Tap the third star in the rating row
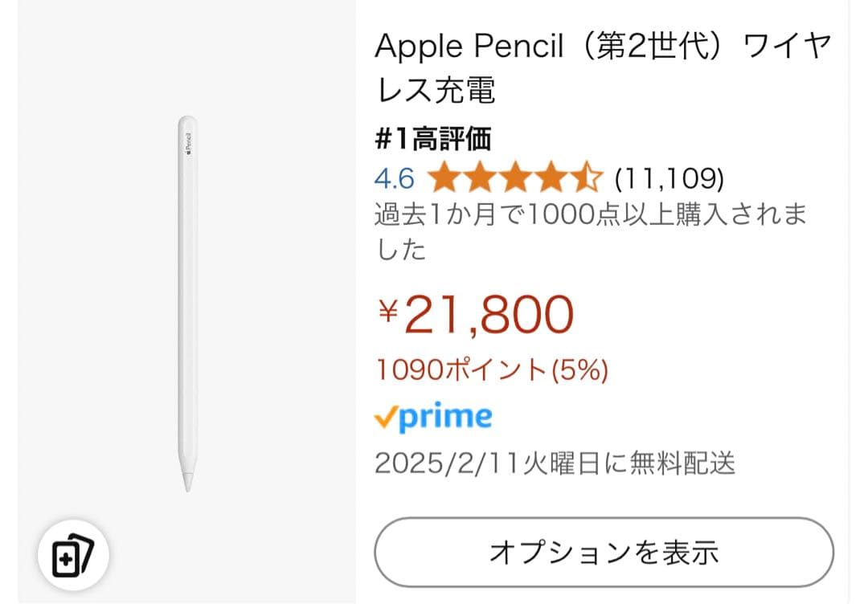This screenshot has width=868, height=604. point(515,177)
